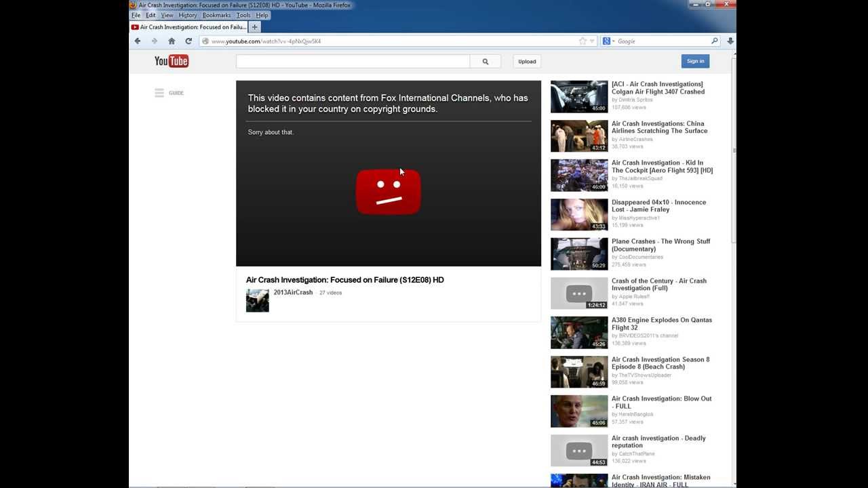Click the video title Focused on Failure
Image resolution: width=868 pixels, height=488 pixels.
click(x=344, y=280)
